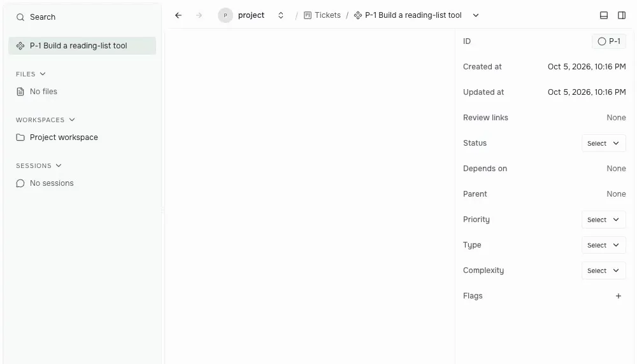
Task: Expand the ticket title chevron menu
Action: [476, 15]
